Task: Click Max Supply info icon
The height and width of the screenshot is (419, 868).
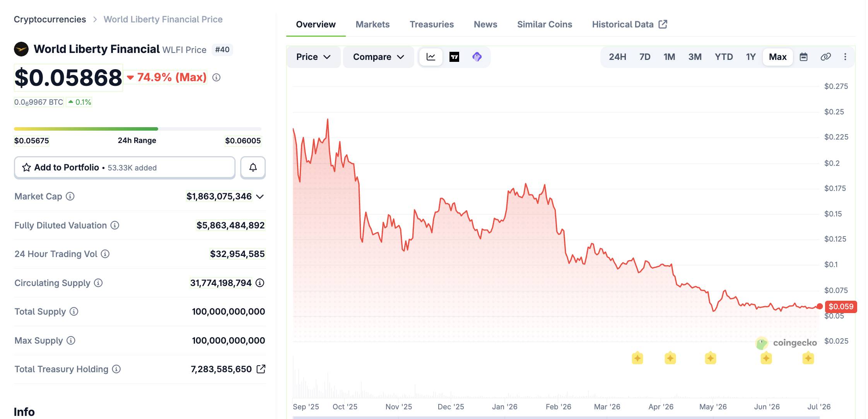Action: click(71, 341)
